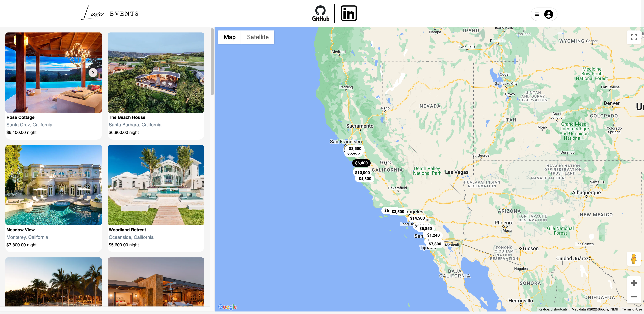Zoom out the map with minus

[633, 297]
